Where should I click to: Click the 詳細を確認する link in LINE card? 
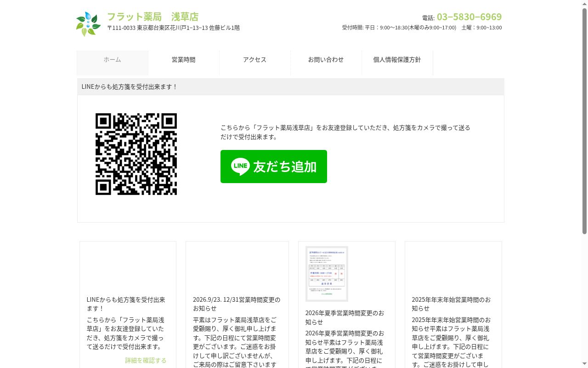[146, 360]
